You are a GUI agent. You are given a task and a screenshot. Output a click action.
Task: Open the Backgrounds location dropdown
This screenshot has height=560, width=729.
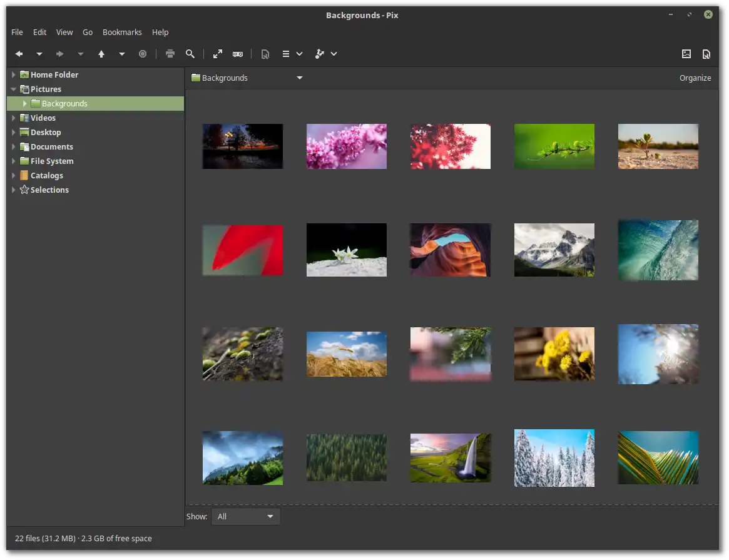click(300, 78)
